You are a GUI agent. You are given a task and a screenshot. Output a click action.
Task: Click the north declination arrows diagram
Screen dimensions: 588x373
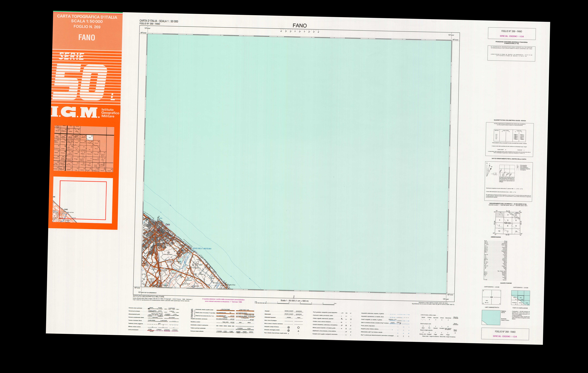pos(489,170)
